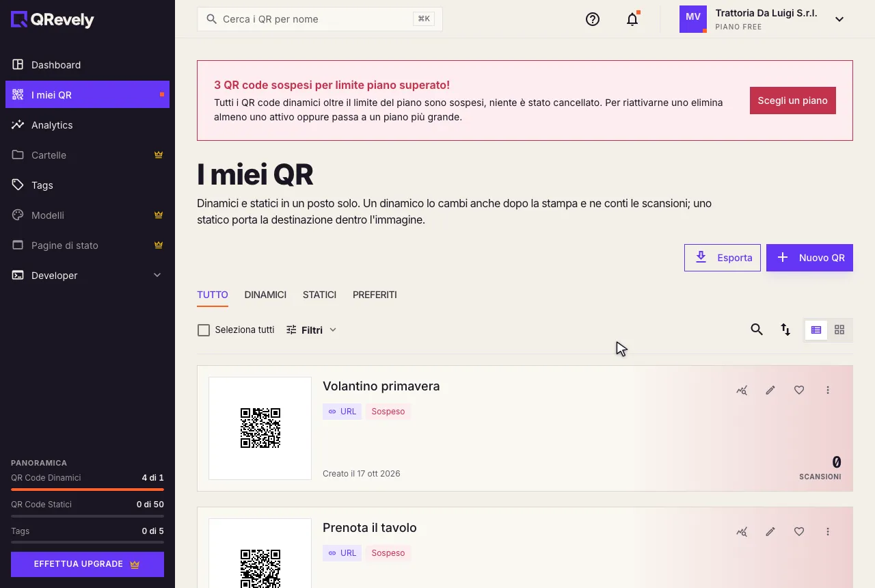Viewport: 875px width, 588px height.
Task: Open the Filtri dropdown
Action: click(311, 330)
